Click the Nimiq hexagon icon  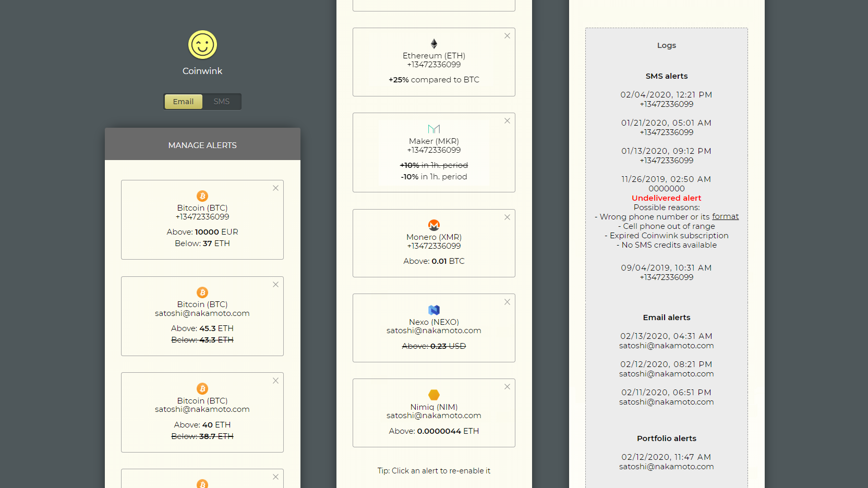pyautogui.click(x=434, y=395)
